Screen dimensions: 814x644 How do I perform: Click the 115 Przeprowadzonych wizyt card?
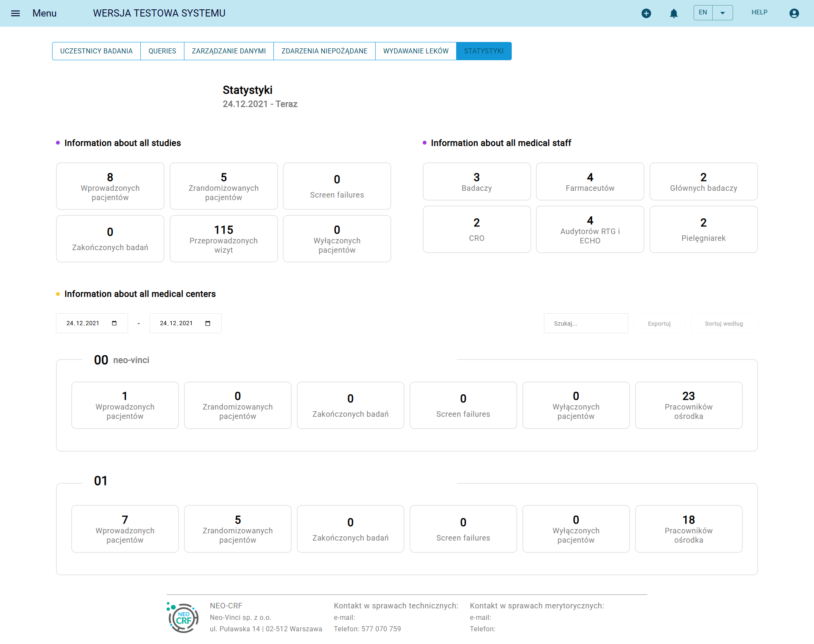pyautogui.click(x=223, y=239)
